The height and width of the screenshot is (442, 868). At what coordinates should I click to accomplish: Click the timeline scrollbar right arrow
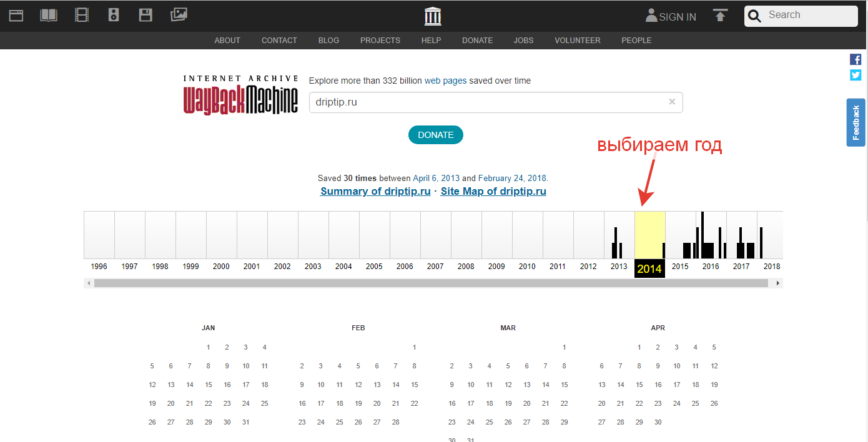click(777, 283)
